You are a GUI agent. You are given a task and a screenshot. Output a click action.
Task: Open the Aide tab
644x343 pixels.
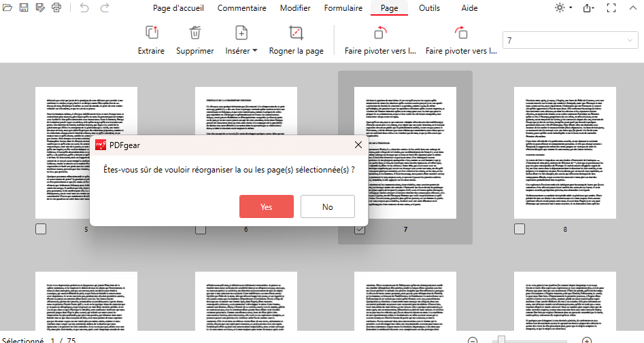(469, 7)
